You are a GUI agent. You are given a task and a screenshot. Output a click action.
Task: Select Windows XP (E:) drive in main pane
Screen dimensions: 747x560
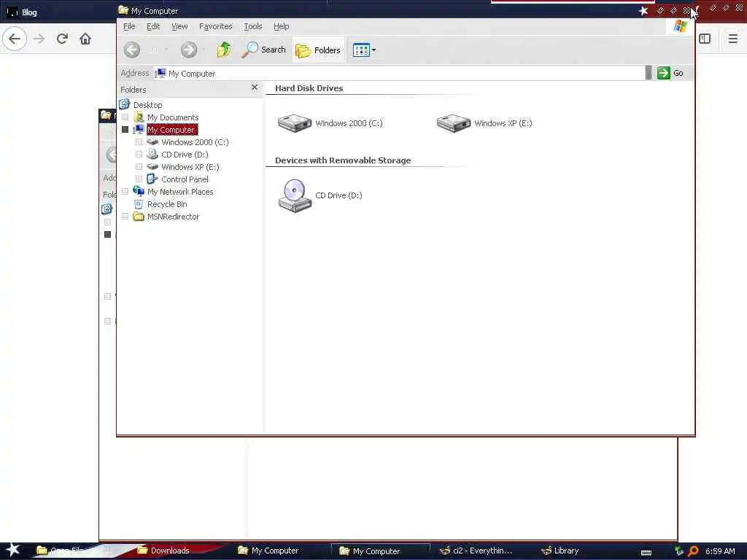484,123
